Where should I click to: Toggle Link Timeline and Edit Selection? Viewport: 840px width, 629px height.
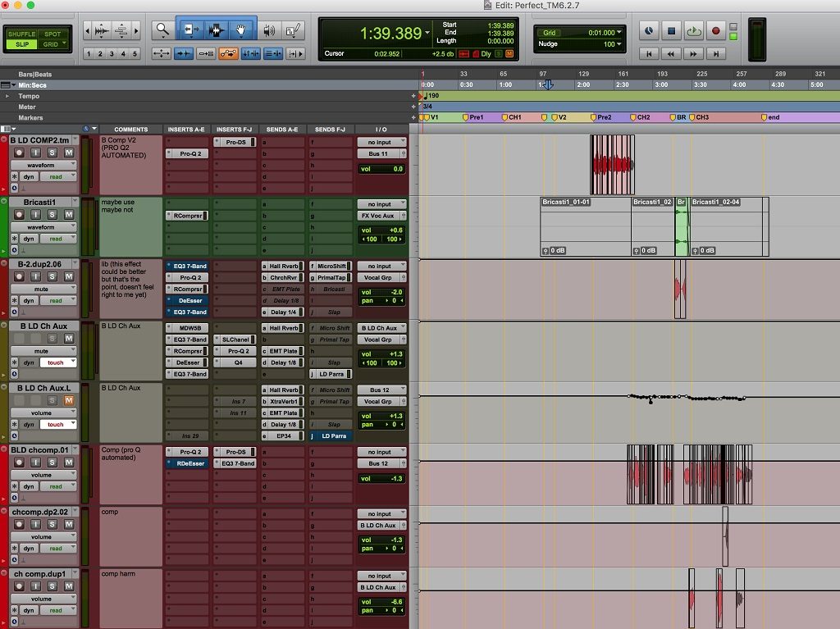pos(251,53)
